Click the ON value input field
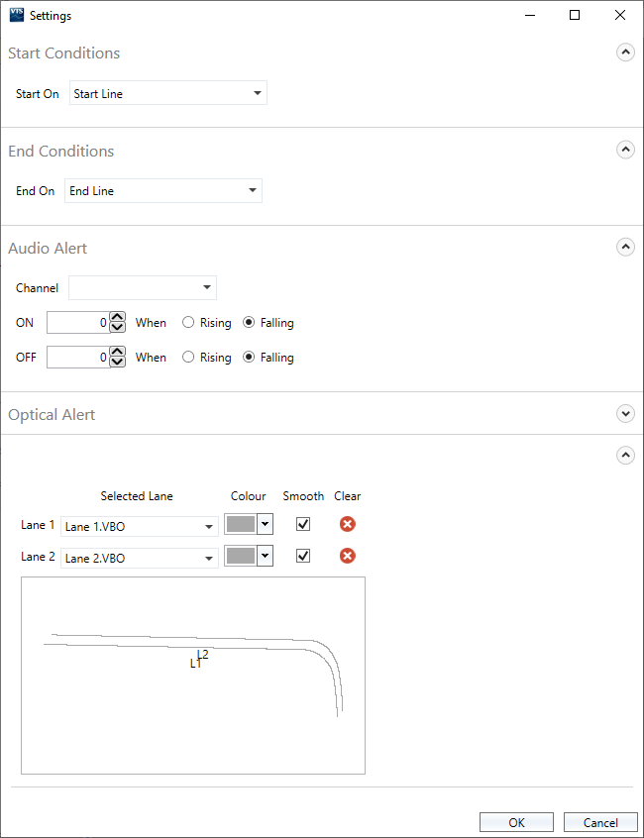Image resolution: width=644 pixels, height=838 pixels. [77, 323]
